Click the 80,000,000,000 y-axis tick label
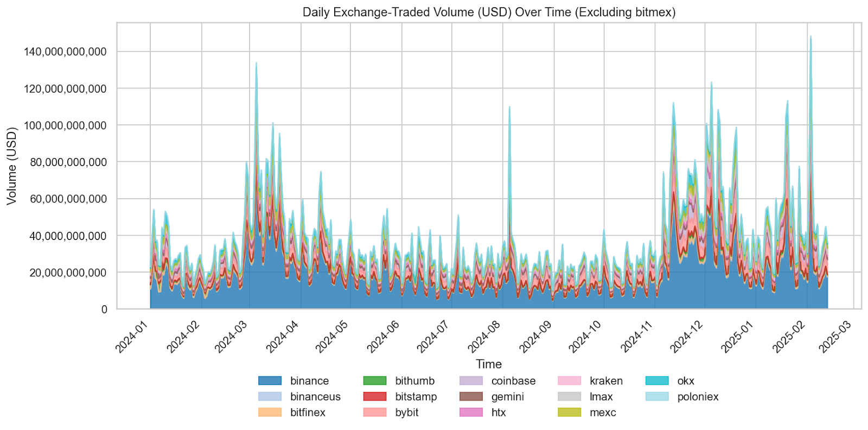Viewport: 868px width, 430px height. pyautogui.click(x=68, y=162)
